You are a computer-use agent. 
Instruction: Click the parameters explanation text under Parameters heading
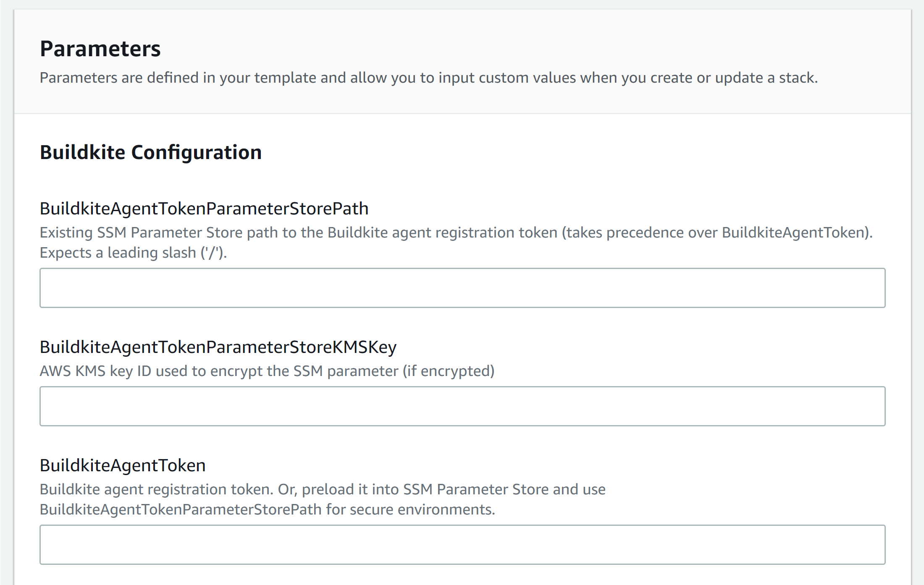[428, 77]
